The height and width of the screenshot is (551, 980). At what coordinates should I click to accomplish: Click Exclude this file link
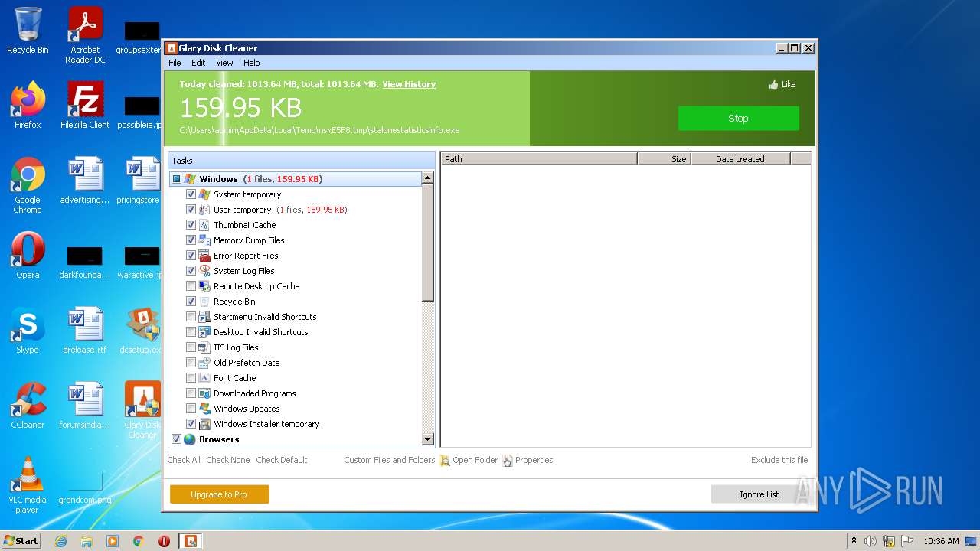tap(779, 460)
